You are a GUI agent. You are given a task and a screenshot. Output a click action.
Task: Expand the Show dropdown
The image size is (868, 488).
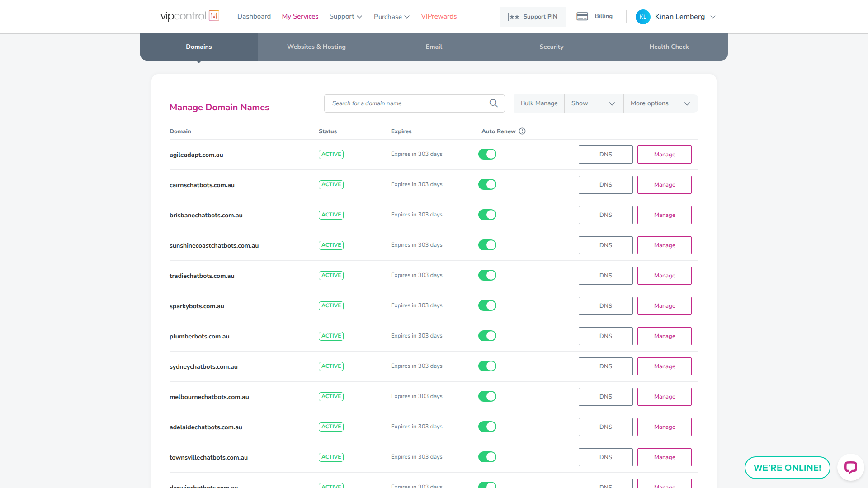click(x=594, y=103)
